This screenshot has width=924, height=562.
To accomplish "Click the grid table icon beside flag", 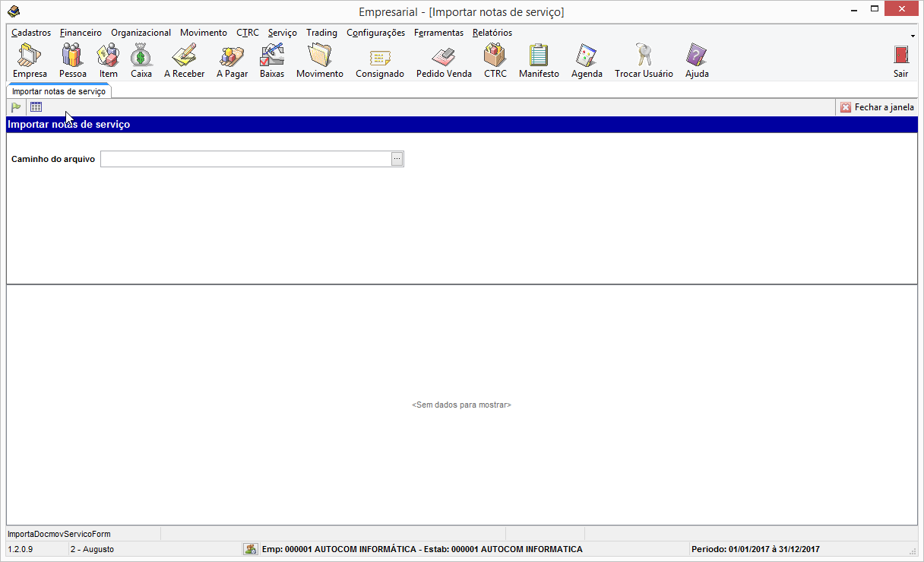I will point(36,107).
